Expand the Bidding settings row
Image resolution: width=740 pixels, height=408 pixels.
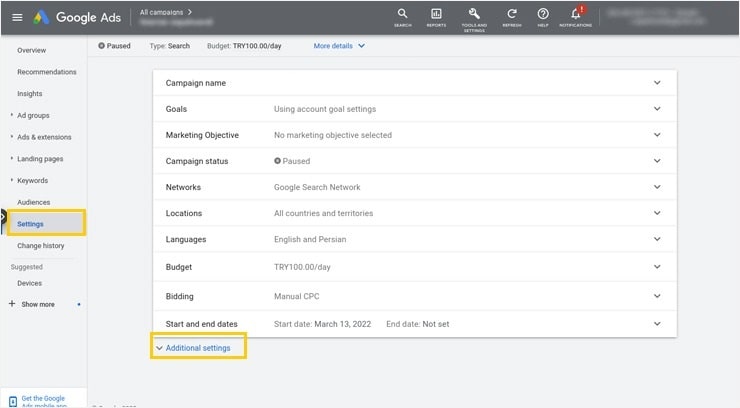click(x=657, y=297)
